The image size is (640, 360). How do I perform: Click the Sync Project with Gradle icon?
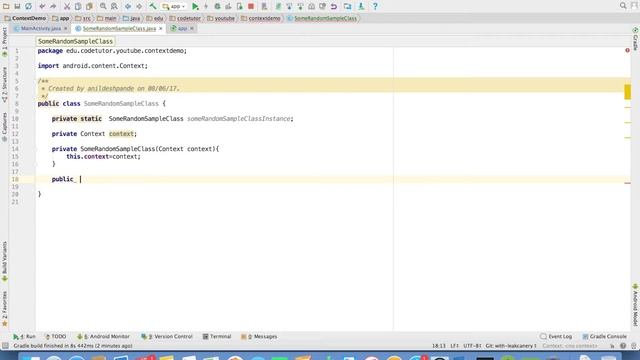click(x=278, y=6)
